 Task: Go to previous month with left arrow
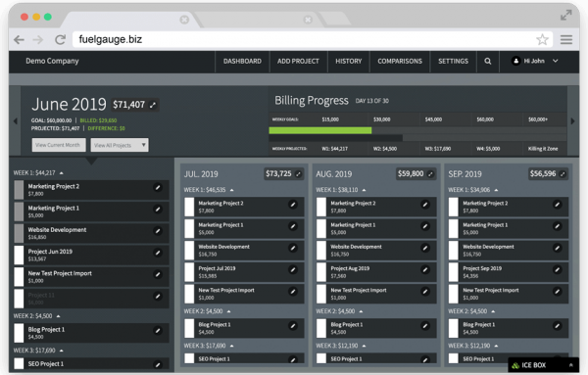16,121
